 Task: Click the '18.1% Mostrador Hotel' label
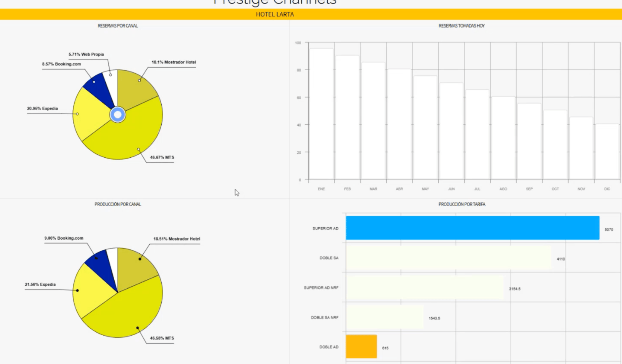[x=174, y=62]
